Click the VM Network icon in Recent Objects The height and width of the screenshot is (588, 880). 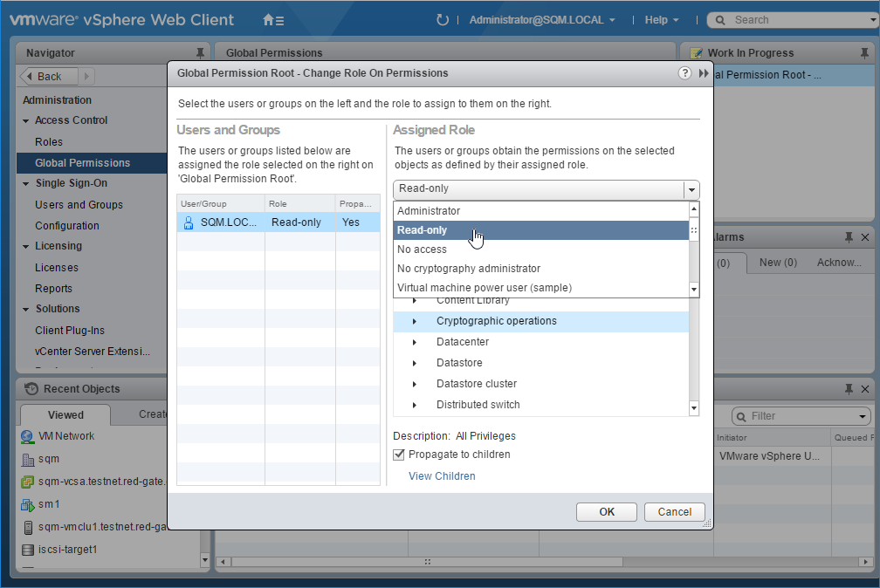point(28,436)
